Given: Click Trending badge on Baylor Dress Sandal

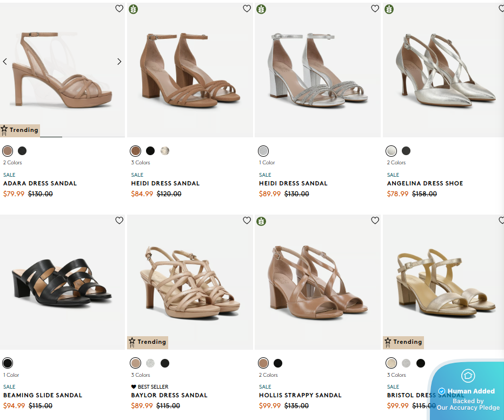Looking at the screenshot, I should (148, 343).
